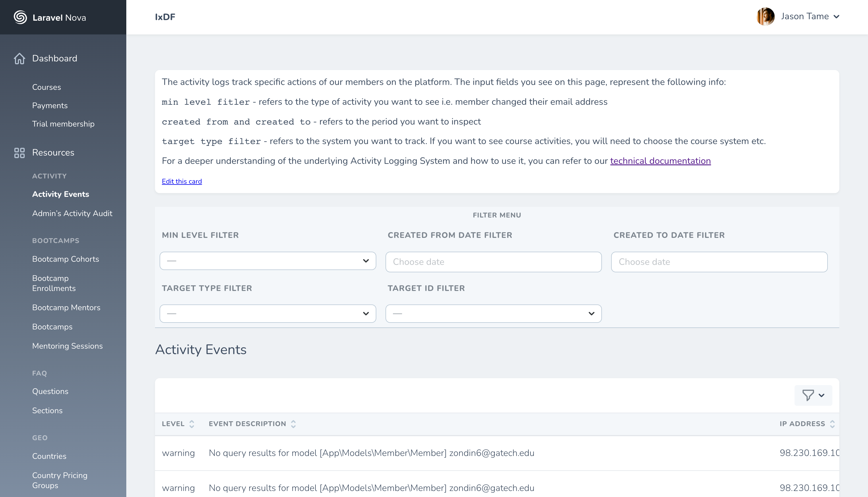Screen dimensions: 868x497
Task: Open the Target Type Filter dropdown
Action: (268, 313)
